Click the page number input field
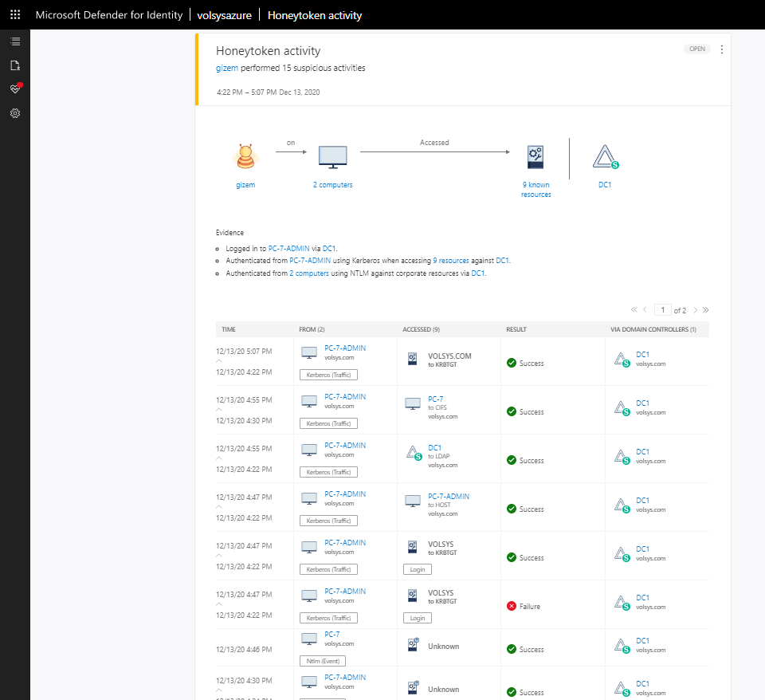The image size is (765, 700). (662, 309)
